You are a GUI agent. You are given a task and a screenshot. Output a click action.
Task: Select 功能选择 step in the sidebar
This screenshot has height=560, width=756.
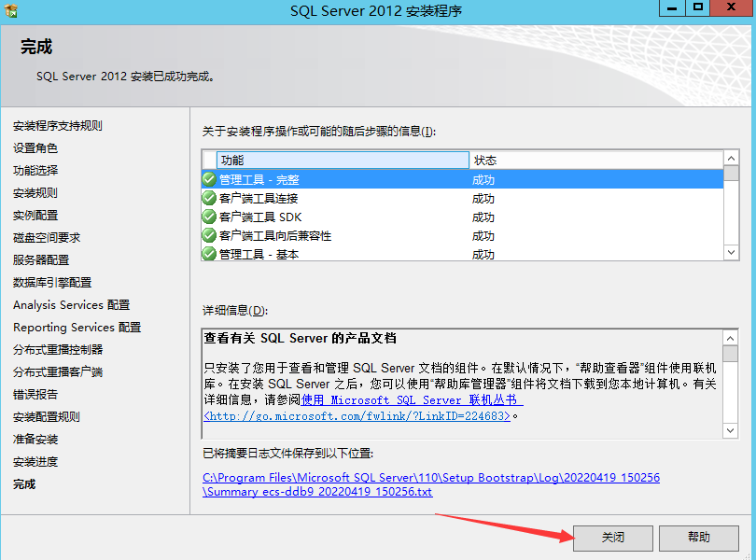tap(35, 170)
